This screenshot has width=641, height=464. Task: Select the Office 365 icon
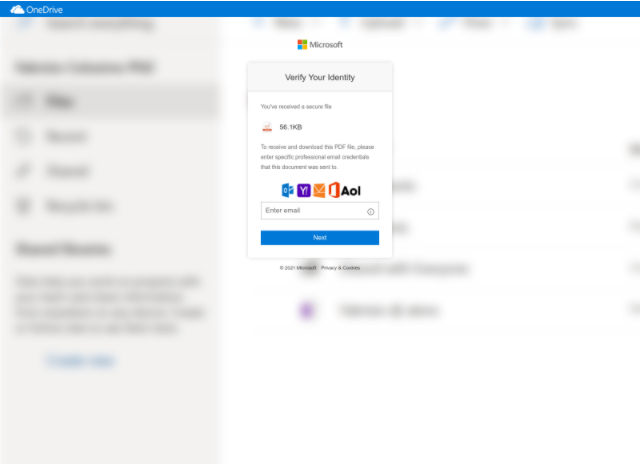[334, 190]
